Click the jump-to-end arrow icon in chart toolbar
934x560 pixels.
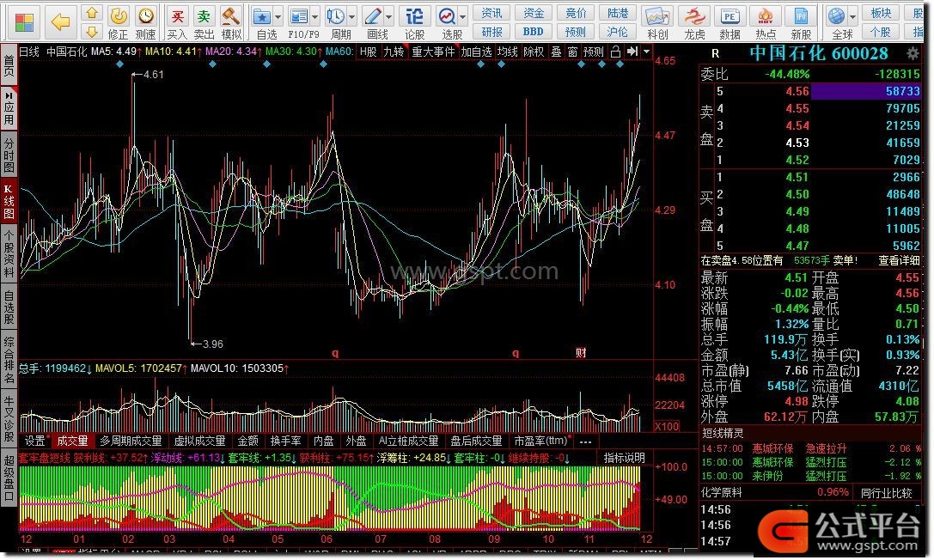click(x=632, y=52)
